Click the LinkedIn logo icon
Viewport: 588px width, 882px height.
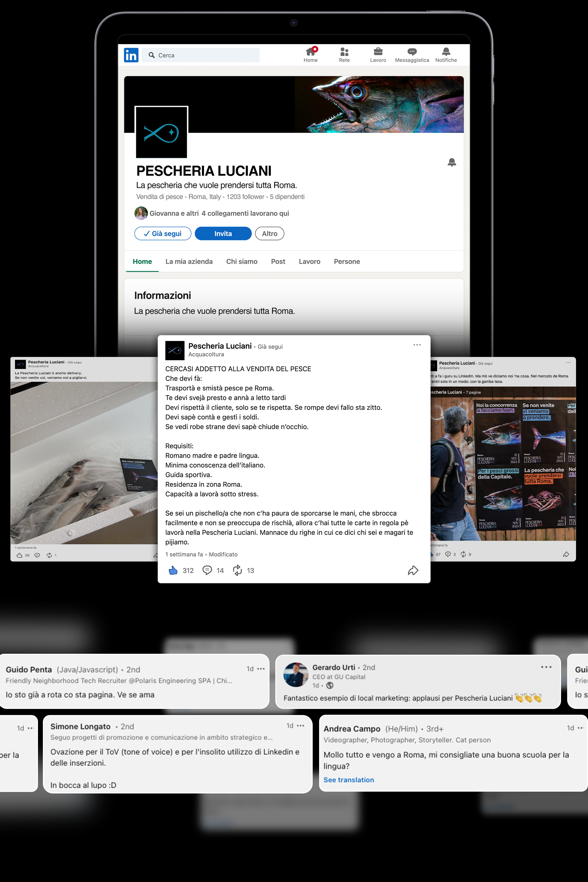131,55
